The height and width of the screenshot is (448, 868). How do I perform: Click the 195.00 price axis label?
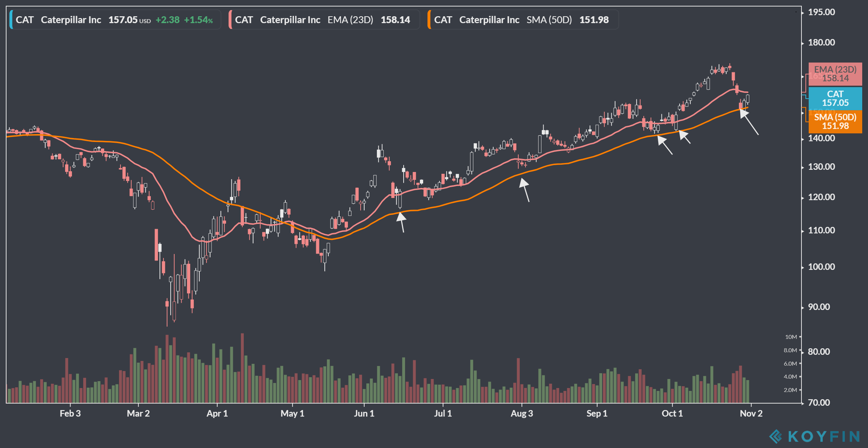pos(821,12)
